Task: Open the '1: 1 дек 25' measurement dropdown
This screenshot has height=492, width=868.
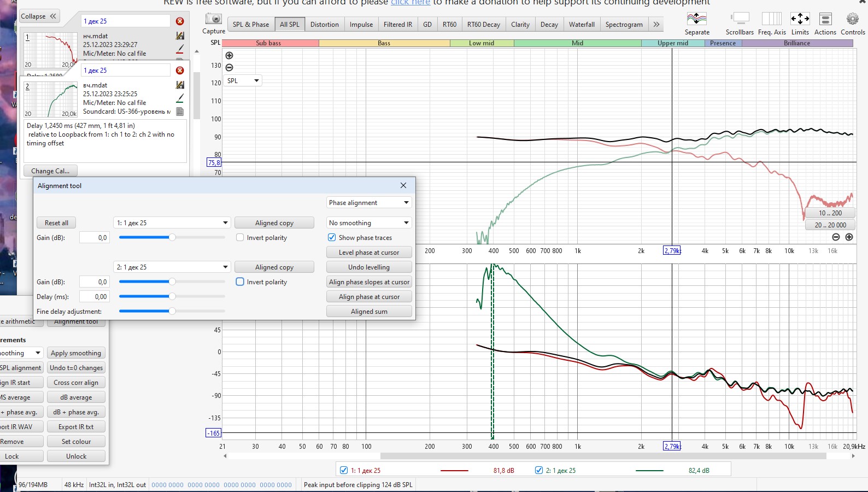Action: (x=172, y=223)
